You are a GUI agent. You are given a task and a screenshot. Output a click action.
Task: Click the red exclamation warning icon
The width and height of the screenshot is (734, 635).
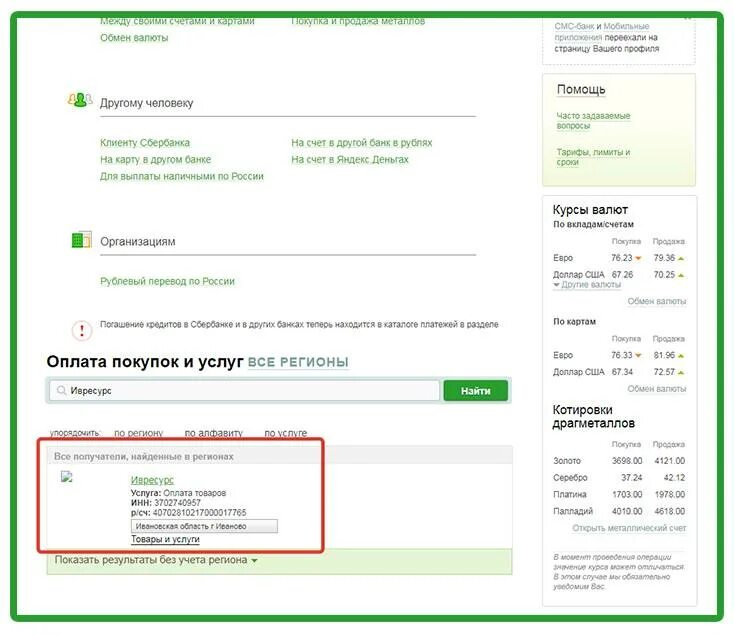point(82,330)
